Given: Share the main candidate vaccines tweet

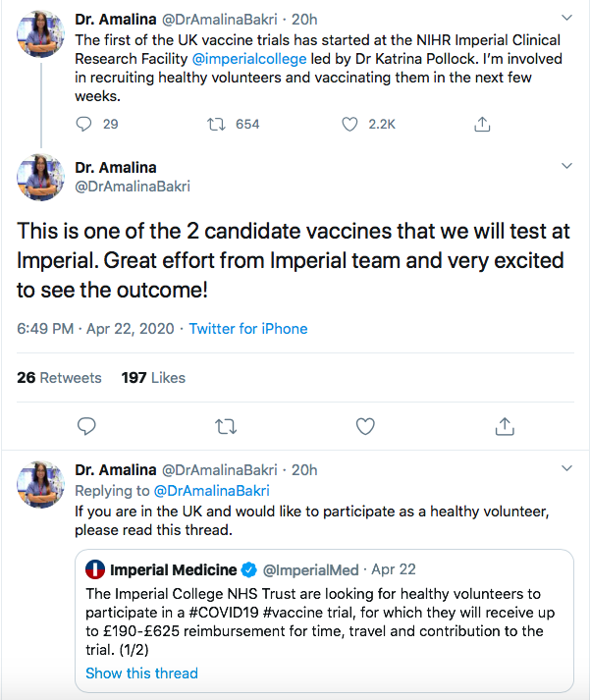Looking at the screenshot, I should (x=505, y=425).
